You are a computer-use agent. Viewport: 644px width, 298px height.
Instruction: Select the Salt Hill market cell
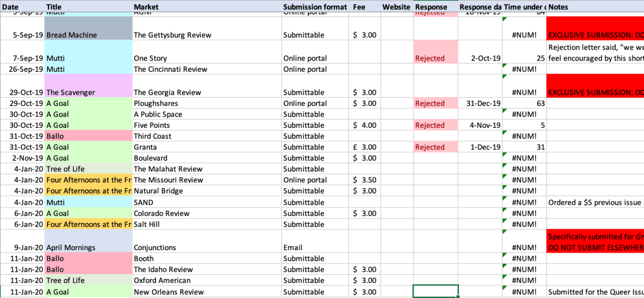click(x=207, y=224)
